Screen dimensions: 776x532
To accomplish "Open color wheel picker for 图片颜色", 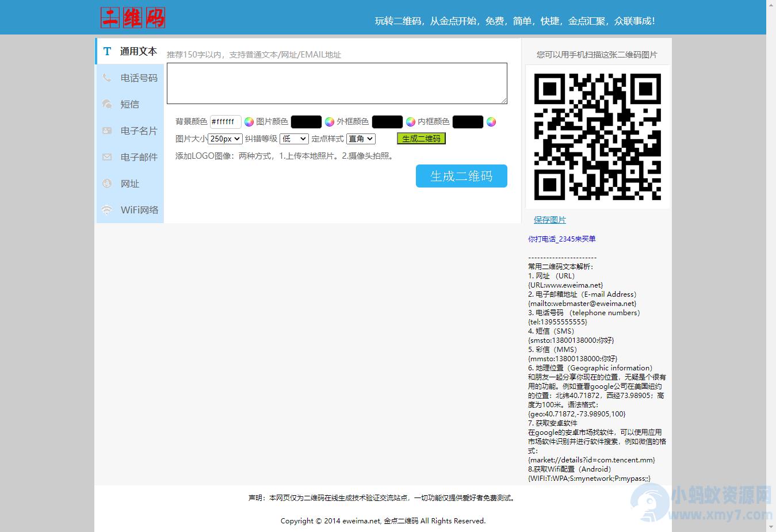I will click(x=330, y=122).
